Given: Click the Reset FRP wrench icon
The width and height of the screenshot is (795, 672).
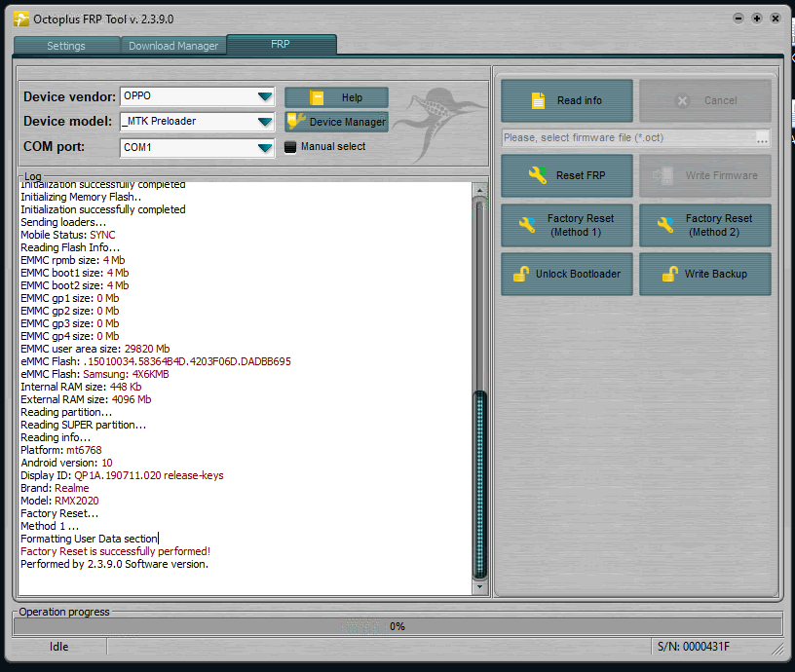Looking at the screenshot, I should click(x=538, y=175).
